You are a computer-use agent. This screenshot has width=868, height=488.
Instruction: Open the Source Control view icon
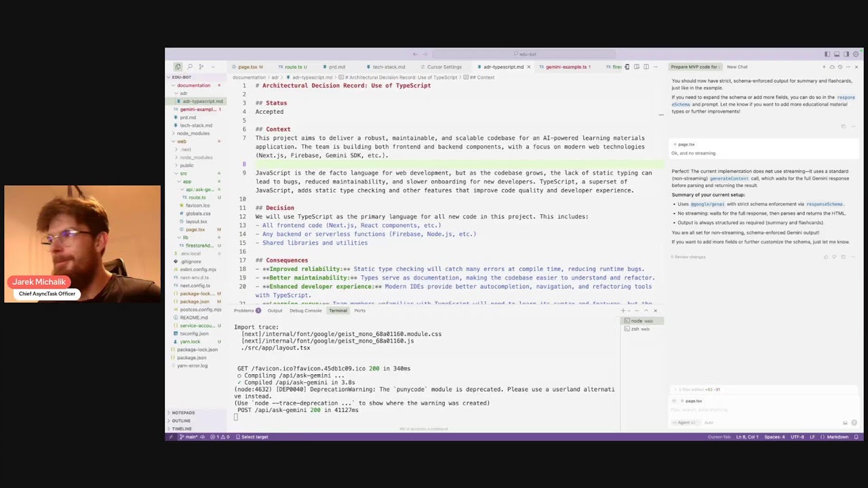[x=201, y=66]
